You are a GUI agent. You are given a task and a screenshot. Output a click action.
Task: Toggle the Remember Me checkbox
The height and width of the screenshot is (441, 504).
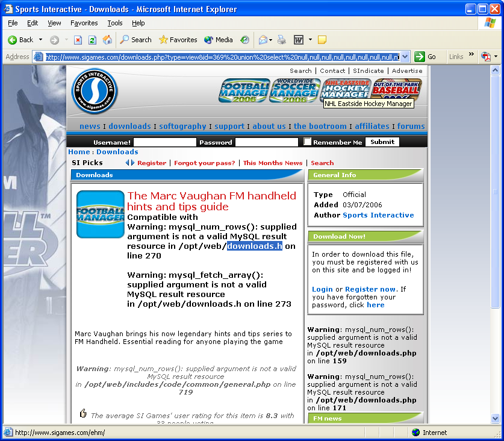point(308,142)
